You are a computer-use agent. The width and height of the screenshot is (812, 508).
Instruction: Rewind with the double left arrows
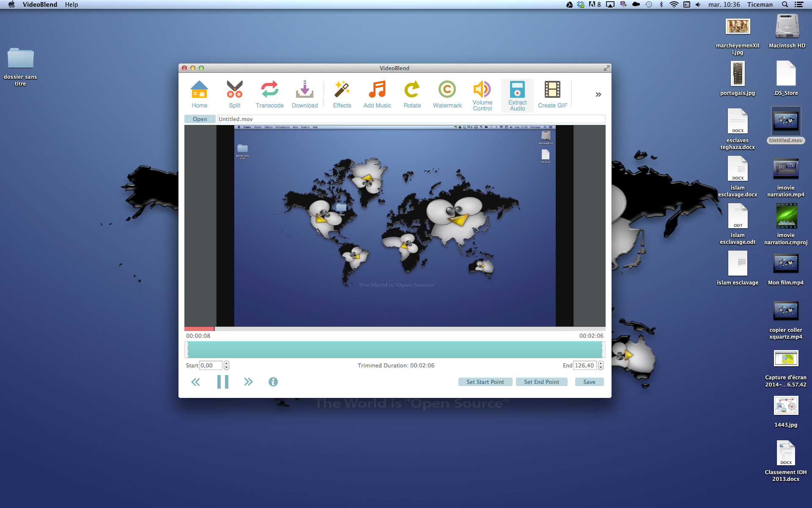click(x=195, y=382)
